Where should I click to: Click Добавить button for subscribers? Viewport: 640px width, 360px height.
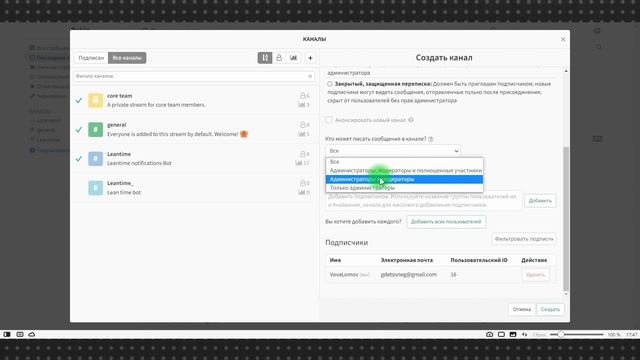540,201
